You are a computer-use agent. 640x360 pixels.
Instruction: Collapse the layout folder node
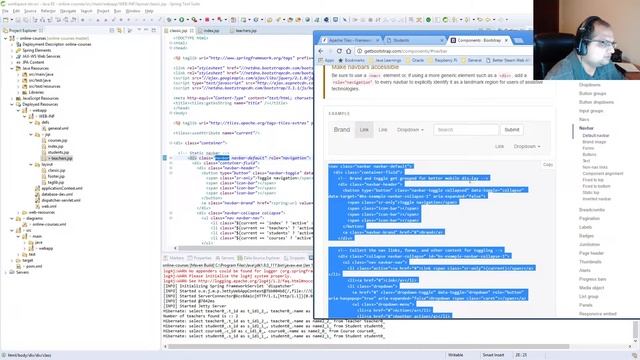pyautogui.click(x=31, y=164)
